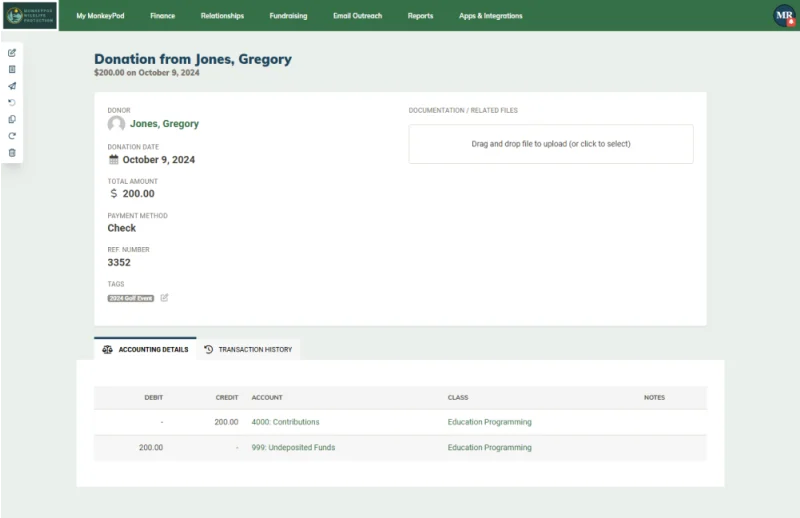Open the Fundraising menu
This screenshot has width=800, height=518.
288,16
